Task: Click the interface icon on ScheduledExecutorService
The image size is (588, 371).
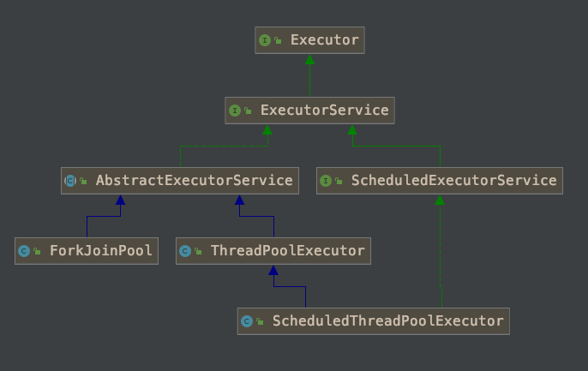Action: 326,181
